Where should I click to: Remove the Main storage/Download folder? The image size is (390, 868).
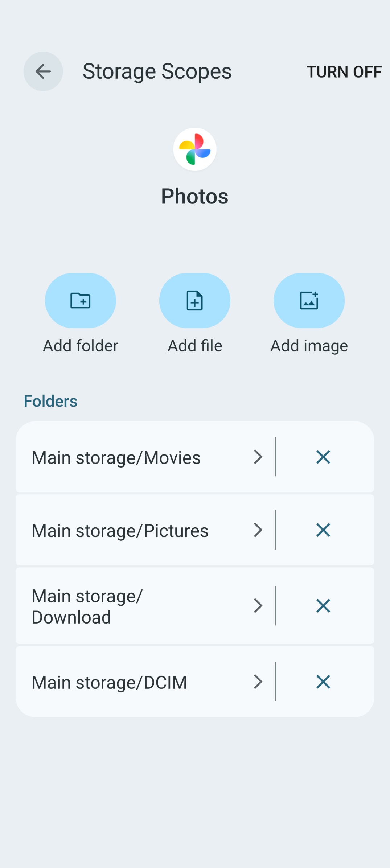[x=323, y=606]
